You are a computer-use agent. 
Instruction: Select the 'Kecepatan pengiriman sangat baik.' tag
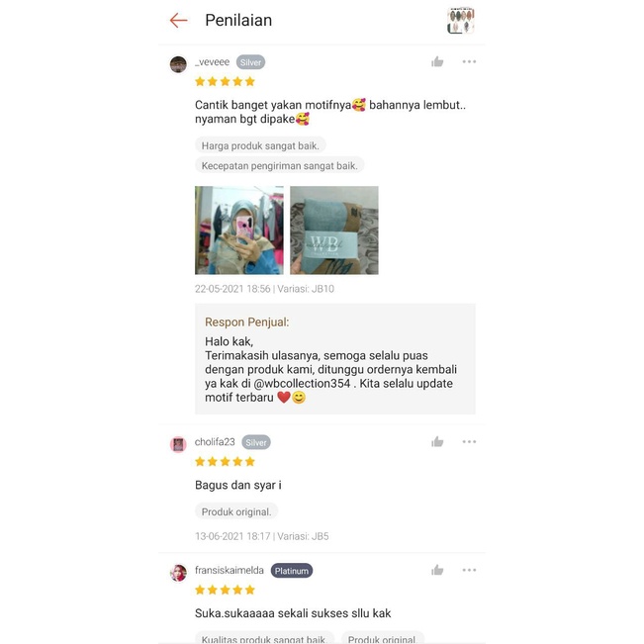[x=279, y=165]
